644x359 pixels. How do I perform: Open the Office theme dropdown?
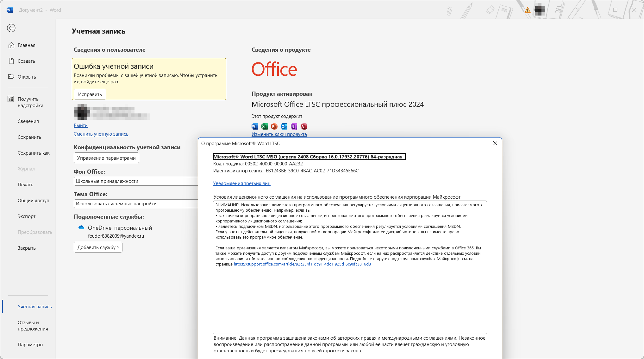click(136, 204)
